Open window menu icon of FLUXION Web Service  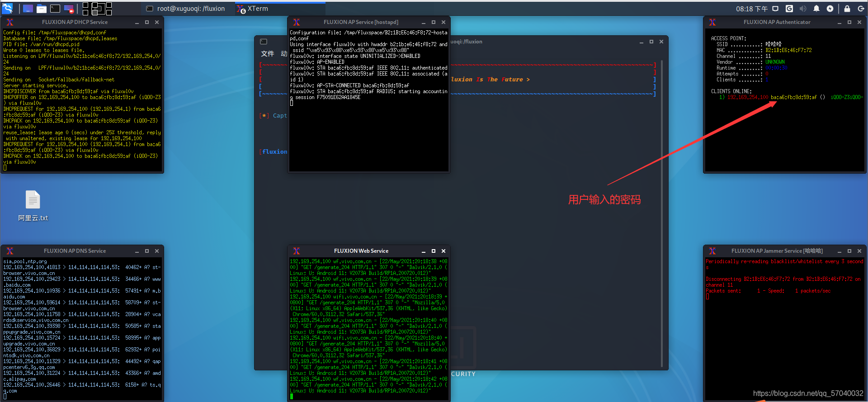tap(297, 251)
